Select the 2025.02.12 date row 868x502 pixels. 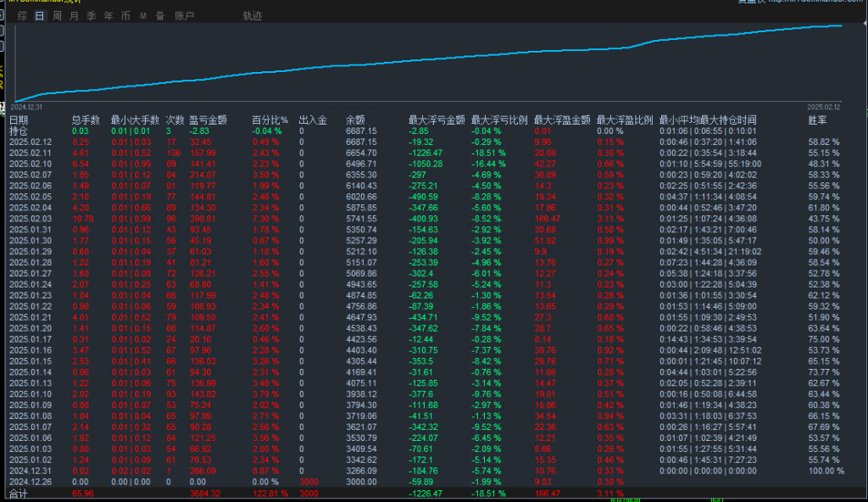coord(30,142)
